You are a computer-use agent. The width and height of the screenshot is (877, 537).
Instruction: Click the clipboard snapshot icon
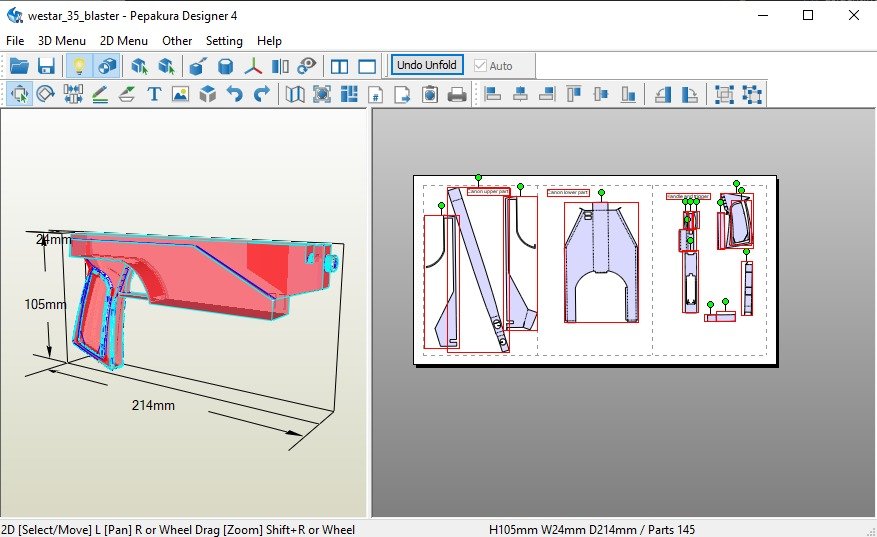(430, 93)
